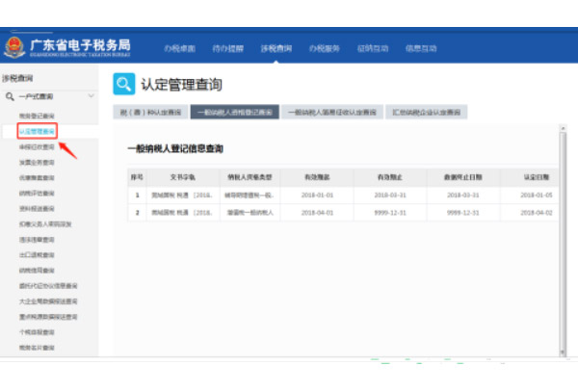Open 资料报送查询 in the sidebar
Viewport: 578px width, 392px height.
37,209
